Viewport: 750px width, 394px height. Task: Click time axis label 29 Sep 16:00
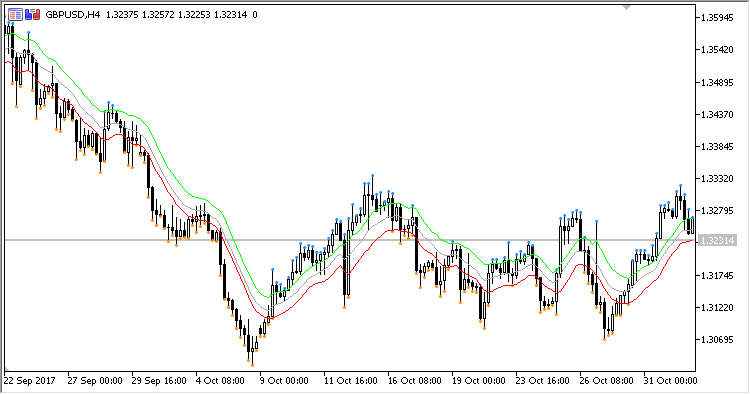click(159, 381)
